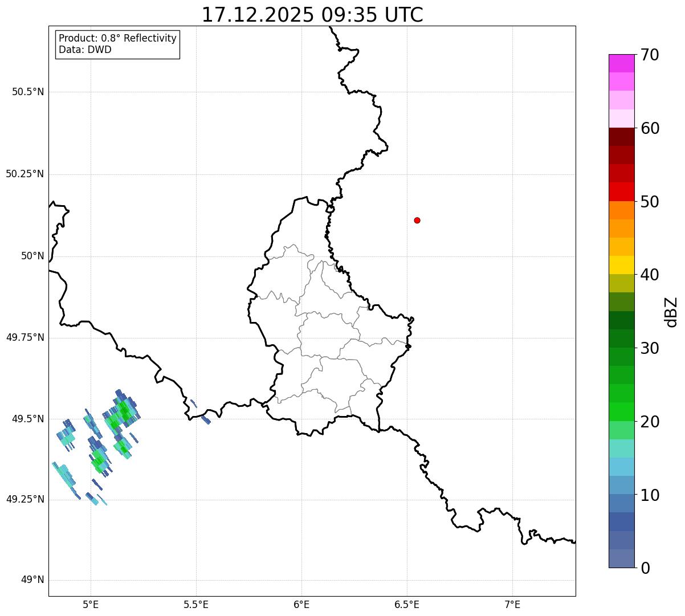Click the orange swatch just below 50 dBZ
The image size is (685, 616).
621,210
